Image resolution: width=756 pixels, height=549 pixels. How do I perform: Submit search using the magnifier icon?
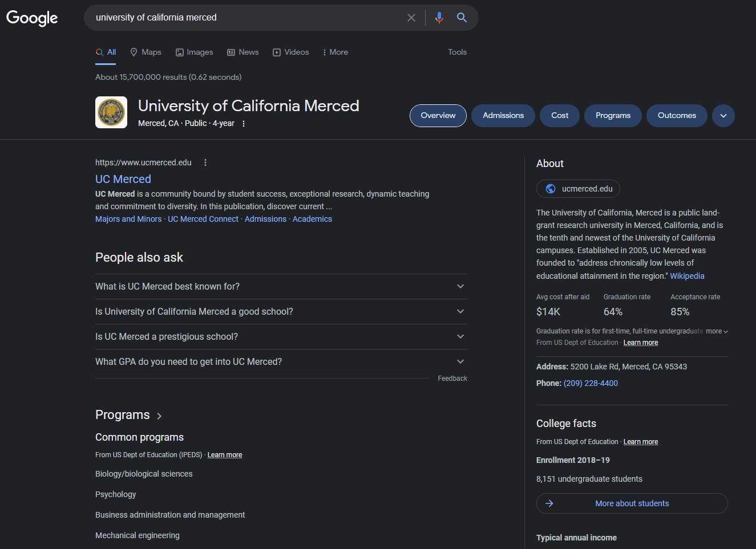coord(462,18)
